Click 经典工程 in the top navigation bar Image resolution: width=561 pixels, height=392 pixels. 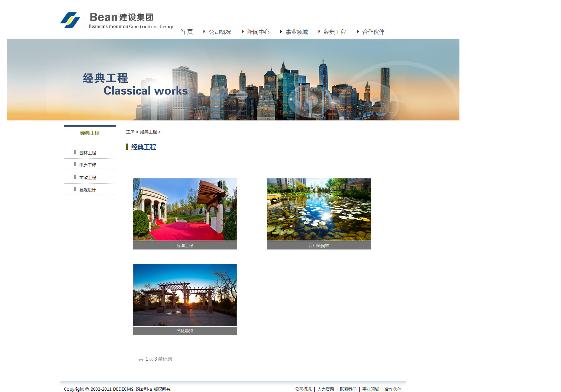click(335, 32)
